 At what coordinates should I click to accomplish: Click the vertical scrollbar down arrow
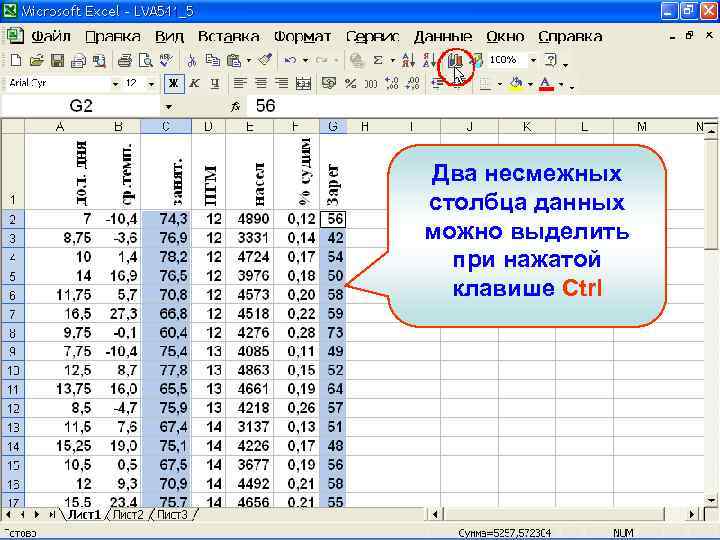(711, 500)
